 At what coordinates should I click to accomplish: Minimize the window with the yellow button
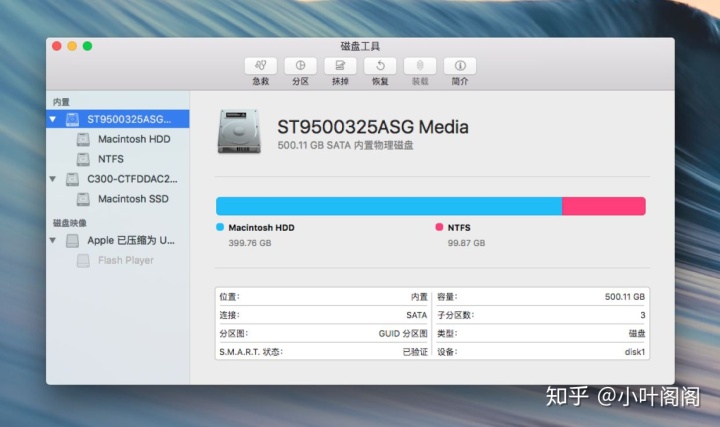72,46
